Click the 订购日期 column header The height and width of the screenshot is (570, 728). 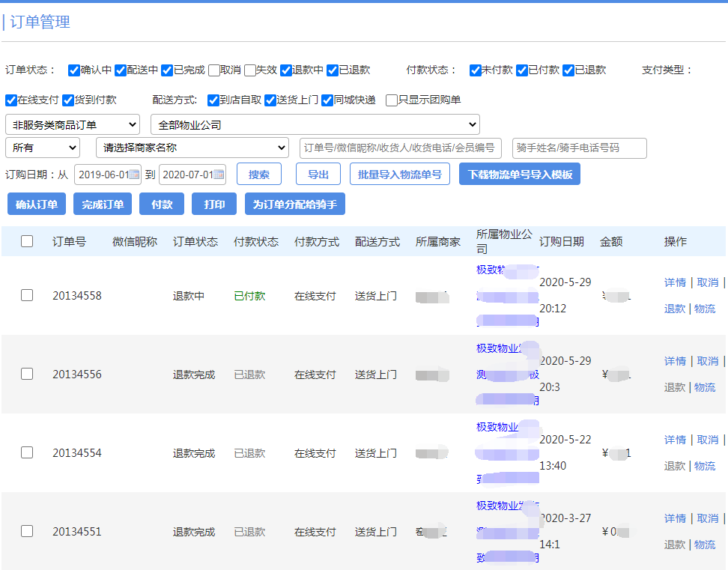561,241
